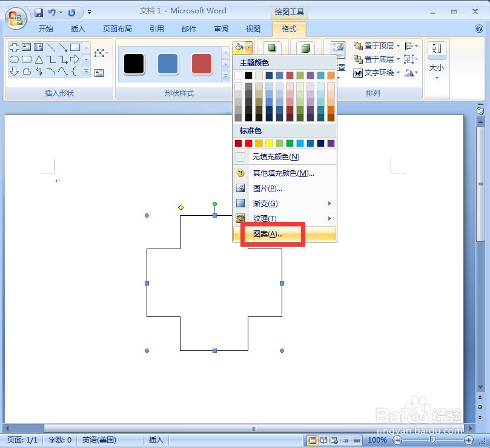Expand the Texture submenu
Screen dimensions: 490x448
point(285,218)
